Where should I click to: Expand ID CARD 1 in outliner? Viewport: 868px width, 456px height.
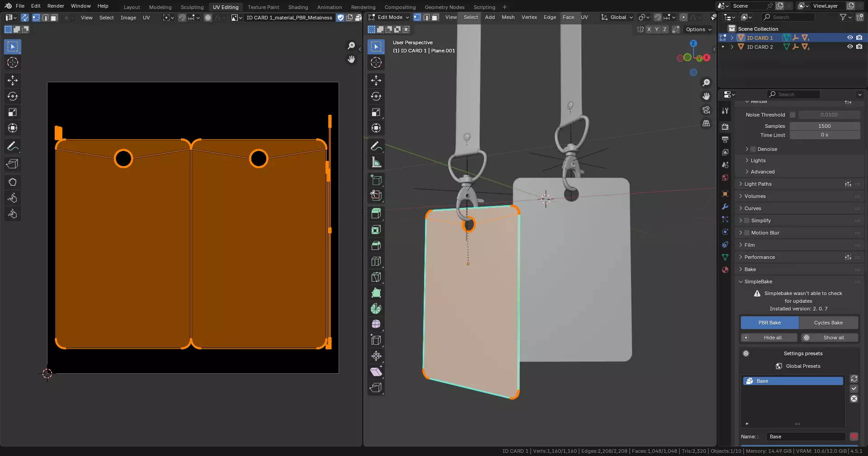point(732,38)
